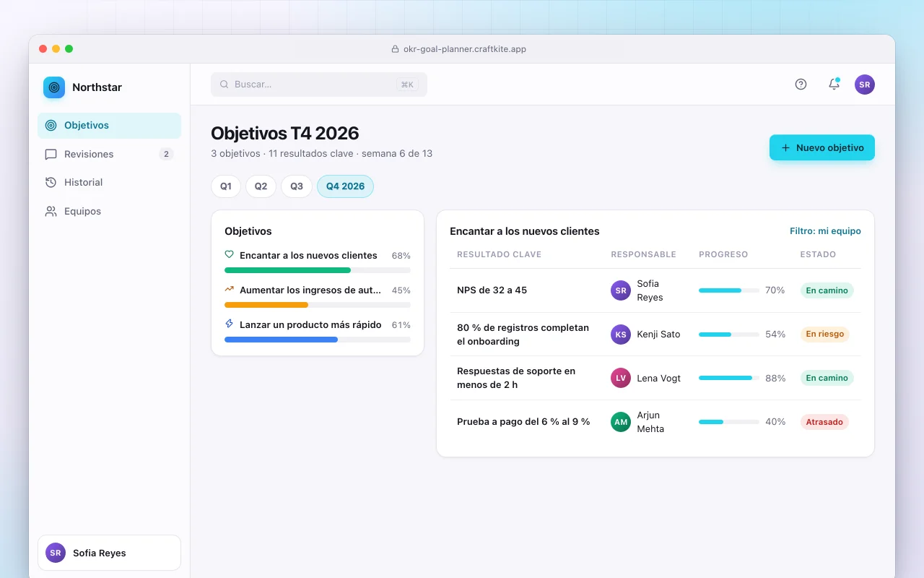Click the PROGRESO column header
This screenshot has height=578, width=924.
tap(723, 254)
